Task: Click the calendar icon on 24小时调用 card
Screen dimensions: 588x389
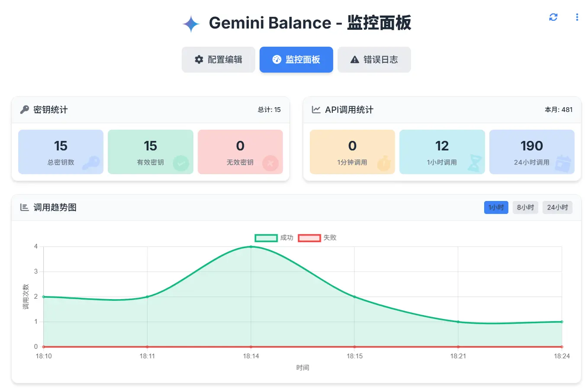Action: tap(563, 164)
